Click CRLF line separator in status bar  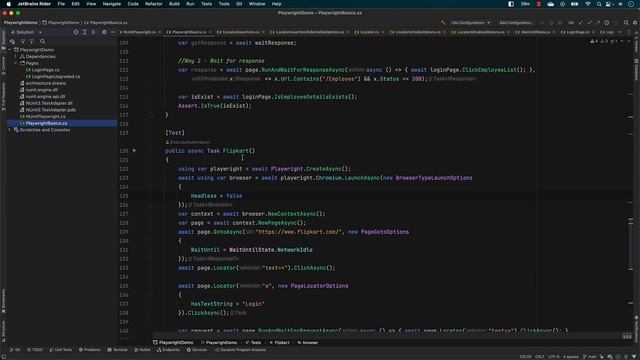pyautogui.click(x=540, y=356)
